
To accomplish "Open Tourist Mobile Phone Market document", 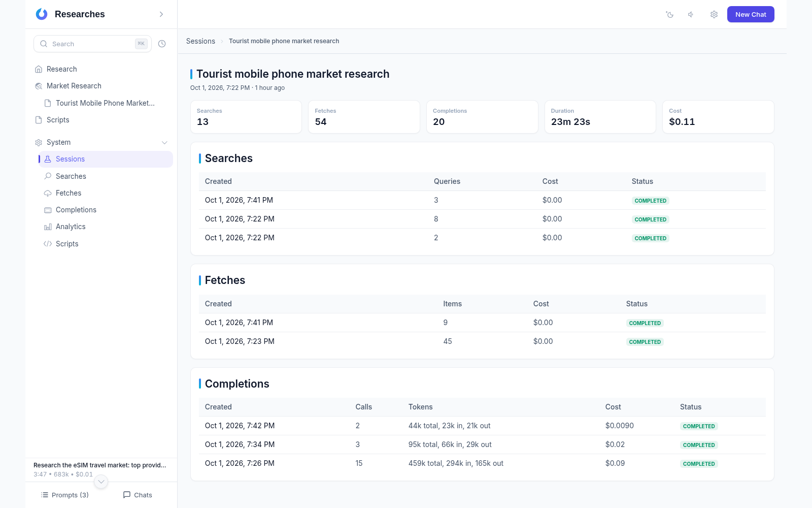I will (x=106, y=103).
